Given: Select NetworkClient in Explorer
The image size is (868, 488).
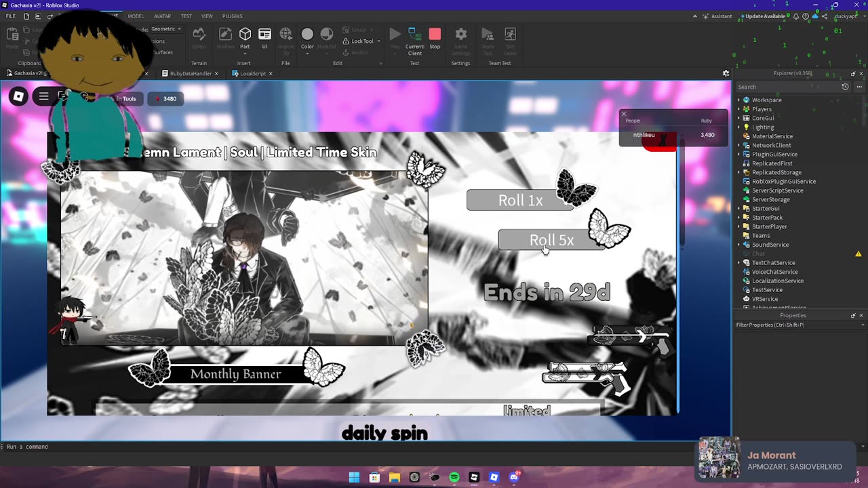Looking at the screenshot, I should tap(771, 145).
